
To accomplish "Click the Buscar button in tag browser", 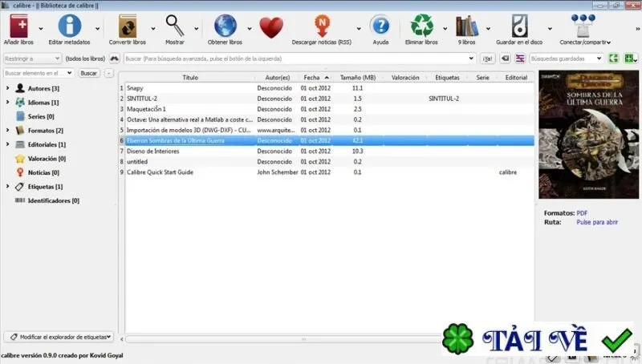I will pos(88,73).
